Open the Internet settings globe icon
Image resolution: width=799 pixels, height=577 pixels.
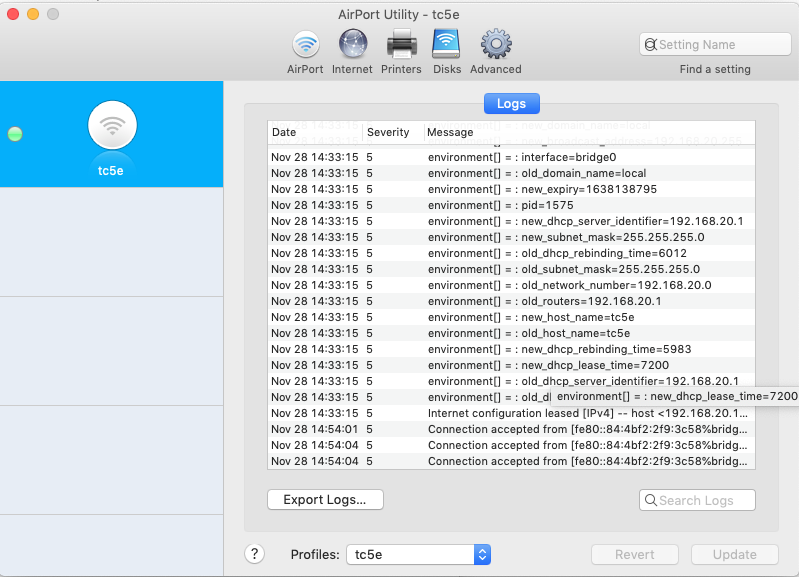tap(353, 44)
